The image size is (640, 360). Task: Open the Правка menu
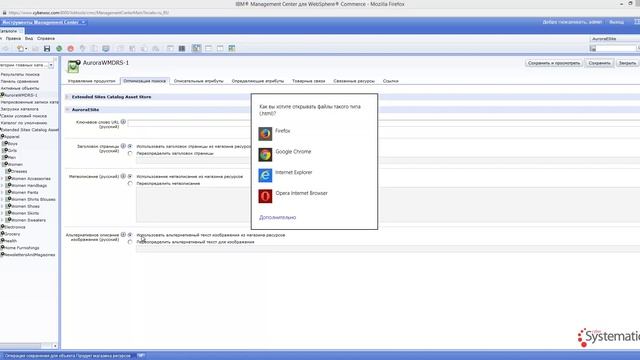click(x=13, y=38)
